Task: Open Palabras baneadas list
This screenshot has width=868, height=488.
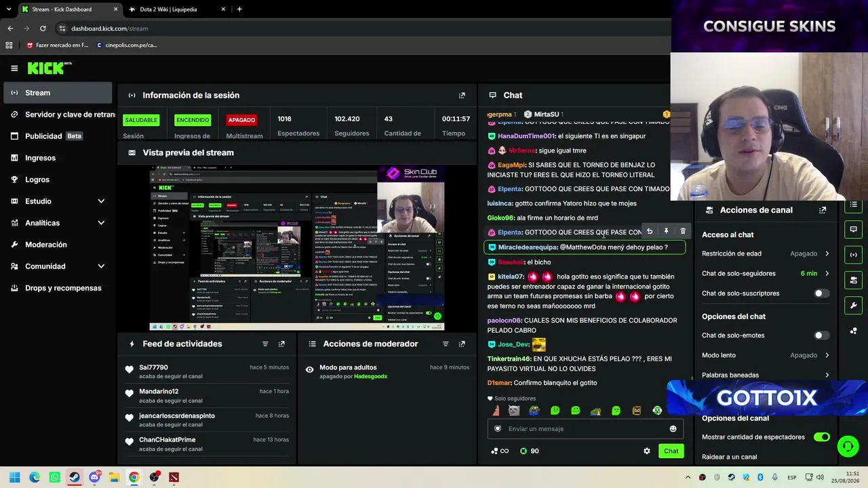Action: 766,375
